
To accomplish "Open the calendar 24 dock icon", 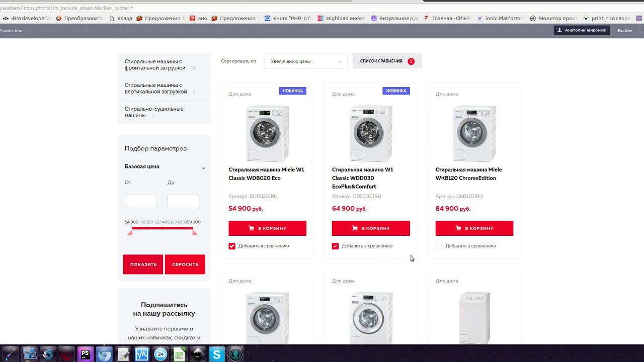I will click(x=160, y=354).
